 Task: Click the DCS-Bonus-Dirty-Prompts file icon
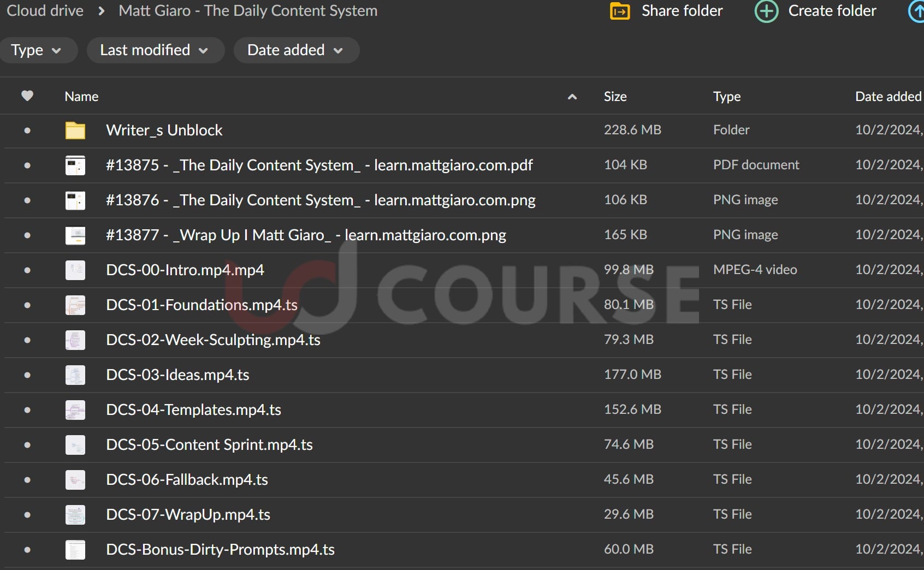(75, 550)
